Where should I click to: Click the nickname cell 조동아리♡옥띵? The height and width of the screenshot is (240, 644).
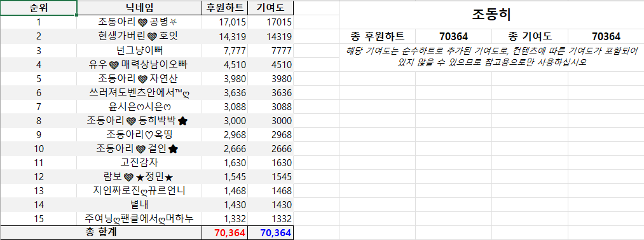click(139, 134)
